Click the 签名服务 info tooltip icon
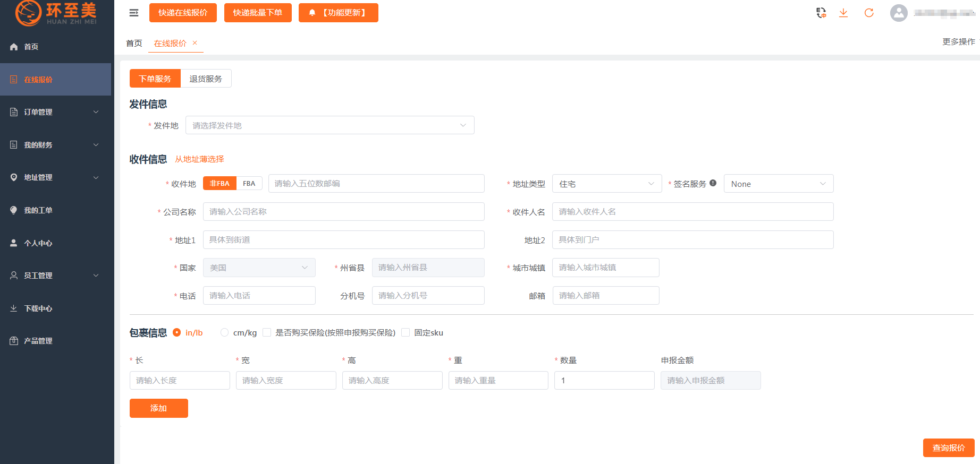Screen dimensions: 980x464 coord(713,183)
